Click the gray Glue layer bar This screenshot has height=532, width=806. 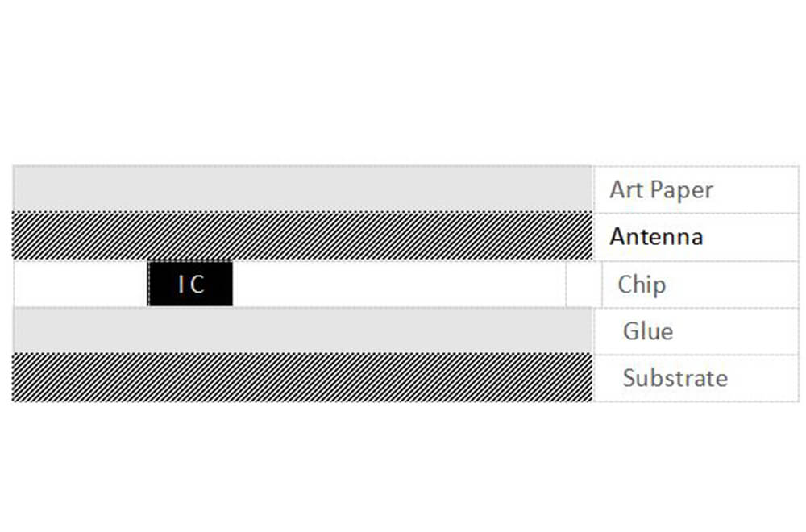tap(302, 330)
